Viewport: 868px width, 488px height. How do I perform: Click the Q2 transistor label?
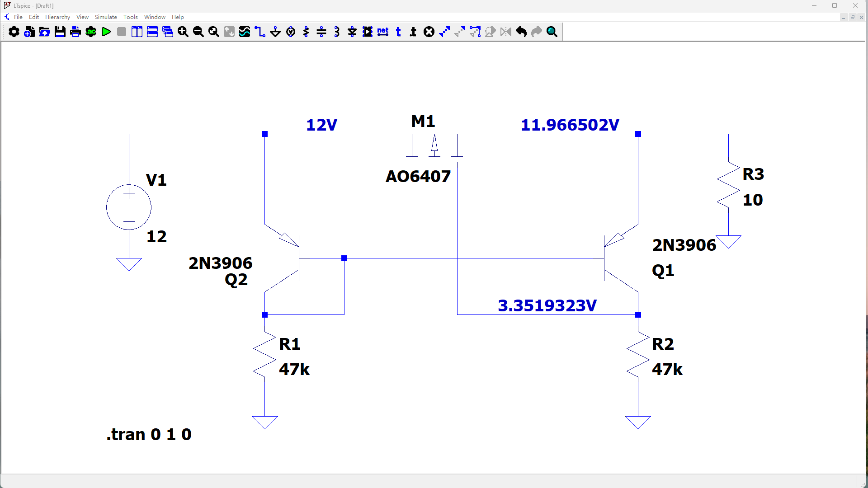[x=236, y=280]
